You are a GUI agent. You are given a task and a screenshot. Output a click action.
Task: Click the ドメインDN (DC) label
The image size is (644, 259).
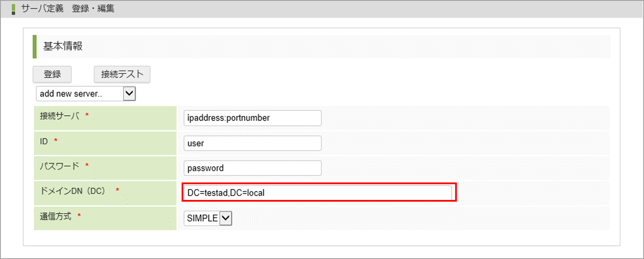click(x=73, y=191)
